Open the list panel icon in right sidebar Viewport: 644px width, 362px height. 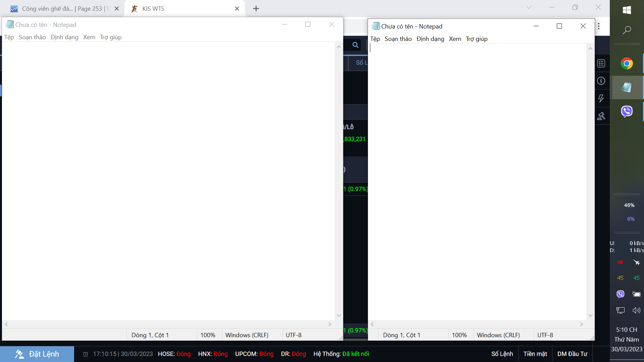601,63
